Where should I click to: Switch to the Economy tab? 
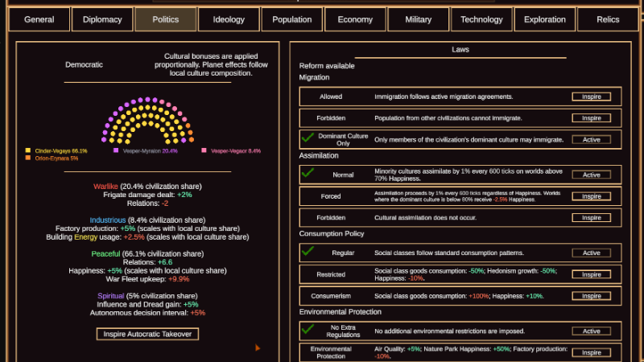(x=355, y=19)
